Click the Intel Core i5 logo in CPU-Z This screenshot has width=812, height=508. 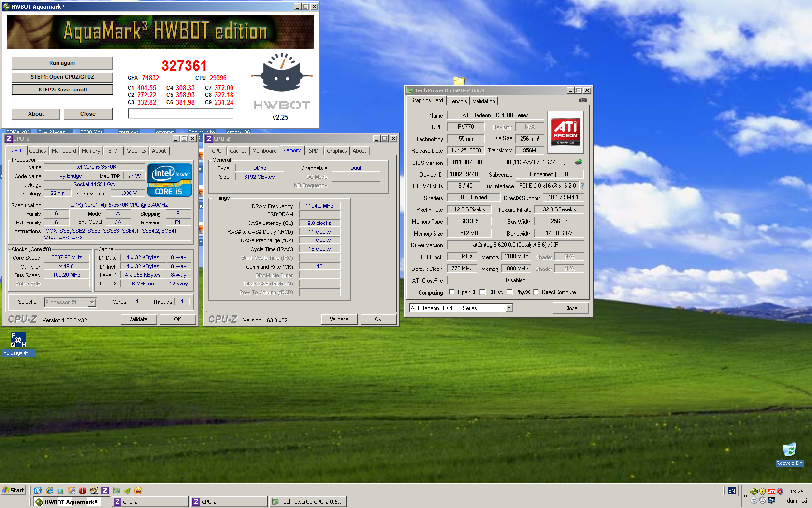click(x=170, y=180)
